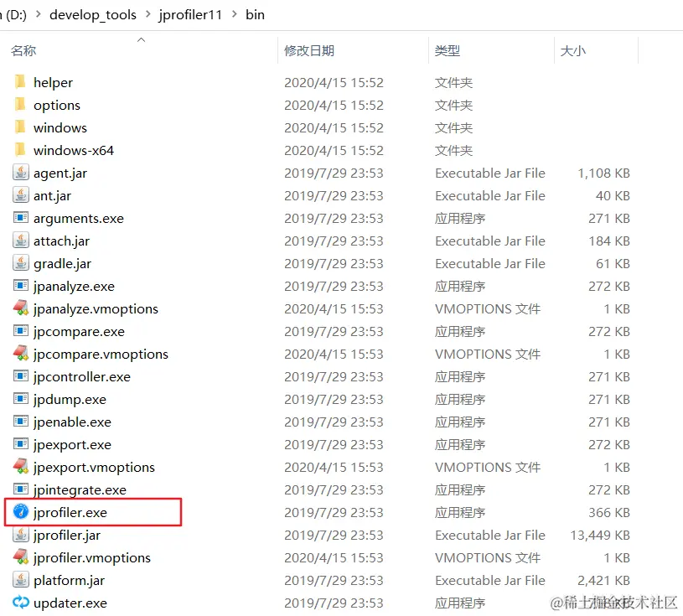Click the jpexport.vmoptions file icon
The height and width of the screenshot is (616, 683).
(x=21, y=467)
